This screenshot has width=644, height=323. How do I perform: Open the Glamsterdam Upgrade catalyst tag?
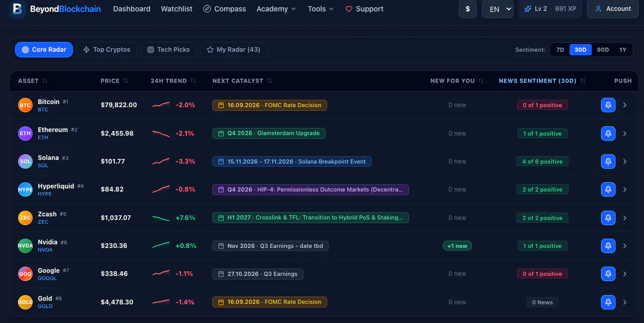269,133
